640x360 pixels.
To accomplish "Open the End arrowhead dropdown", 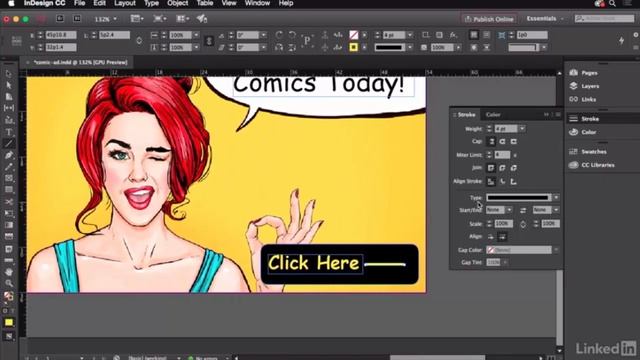I will pos(556,210).
